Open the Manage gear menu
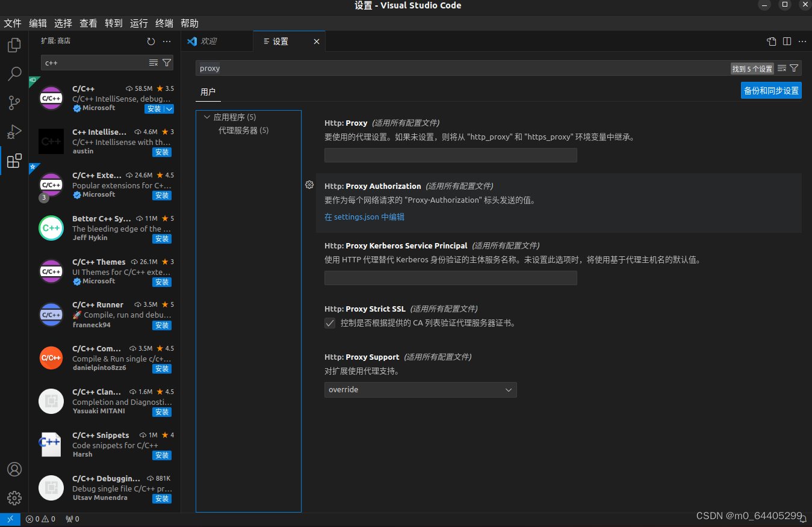The height and width of the screenshot is (527, 812). (x=14, y=498)
